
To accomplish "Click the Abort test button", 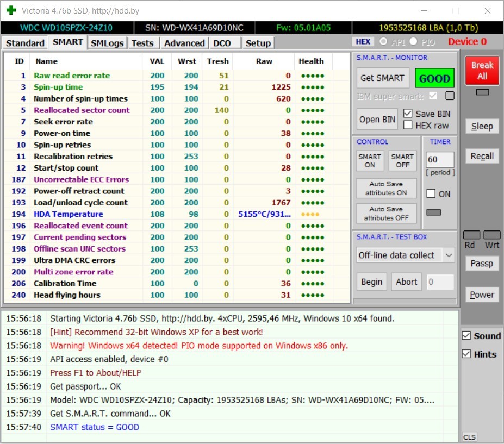I will [406, 282].
